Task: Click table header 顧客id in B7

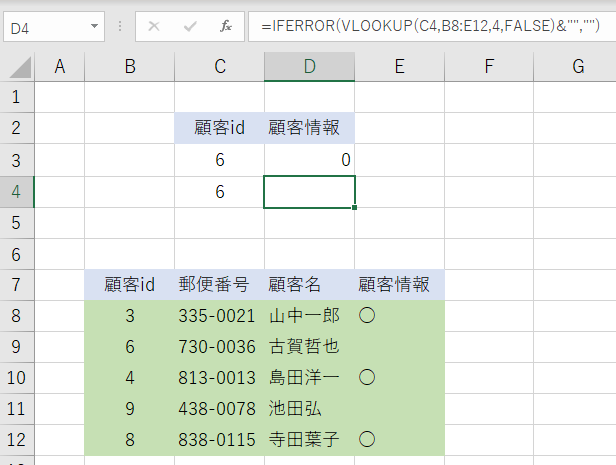Action: pos(130,285)
